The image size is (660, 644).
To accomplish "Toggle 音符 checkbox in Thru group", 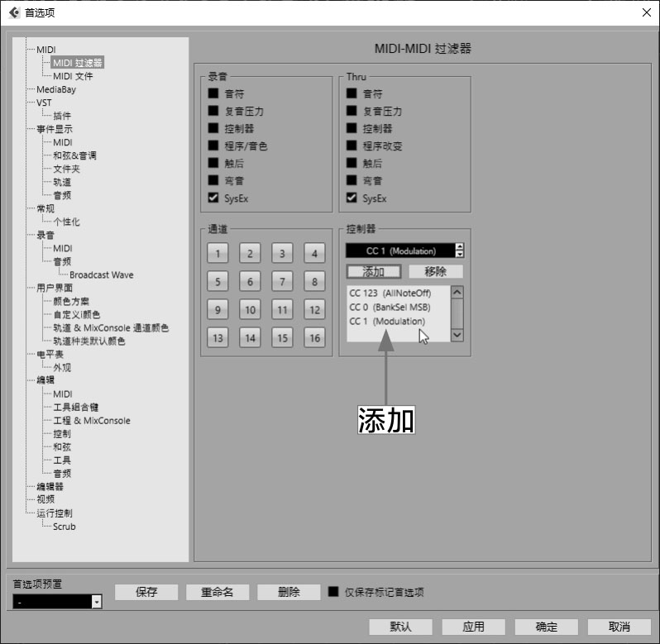I will click(x=352, y=93).
